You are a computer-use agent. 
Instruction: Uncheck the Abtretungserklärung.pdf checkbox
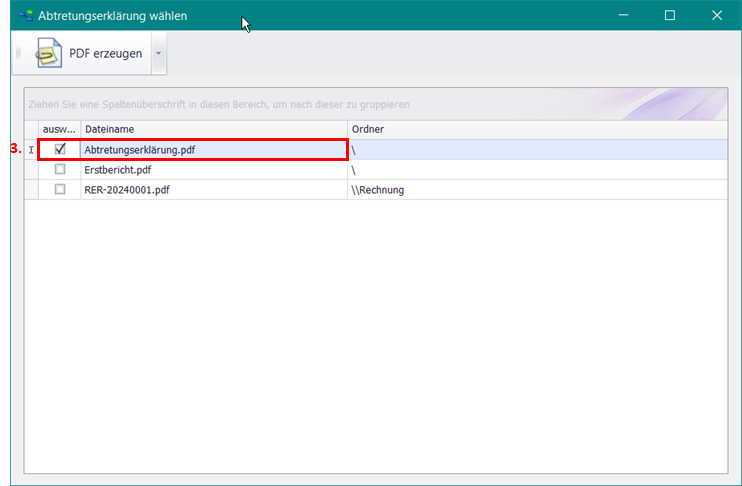pos(60,149)
